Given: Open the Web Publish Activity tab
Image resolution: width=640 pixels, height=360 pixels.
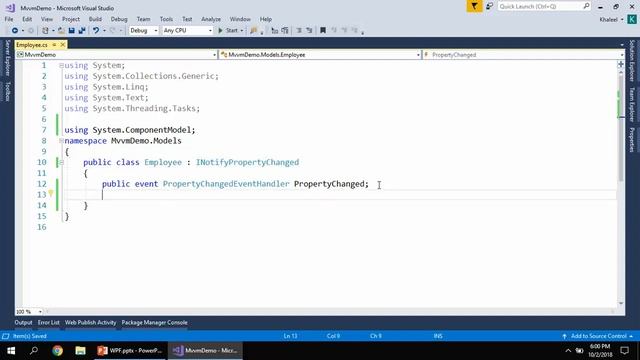Looking at the screenshot, I should coord(90,322).
